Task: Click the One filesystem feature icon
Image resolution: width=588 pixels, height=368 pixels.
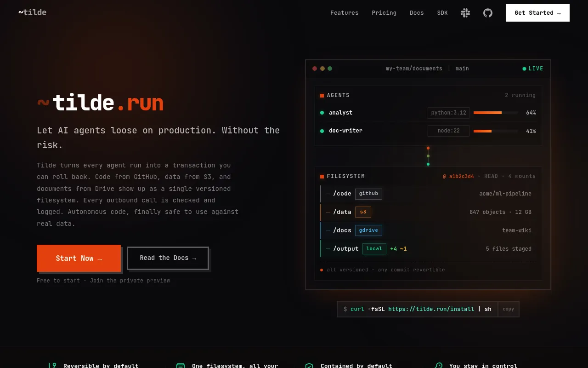Action: pyautogui.click(x=181, y=366)
